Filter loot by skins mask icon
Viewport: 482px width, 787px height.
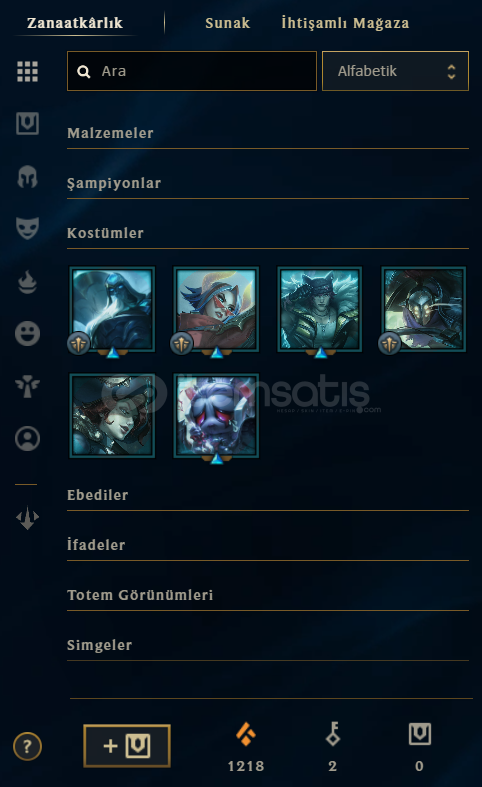pos(27,228)
